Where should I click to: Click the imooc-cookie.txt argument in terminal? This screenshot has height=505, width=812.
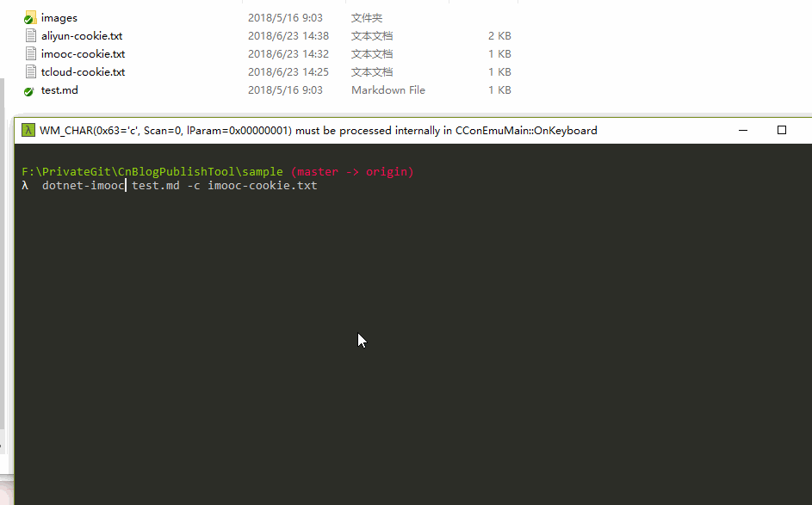tap(263, 185)
